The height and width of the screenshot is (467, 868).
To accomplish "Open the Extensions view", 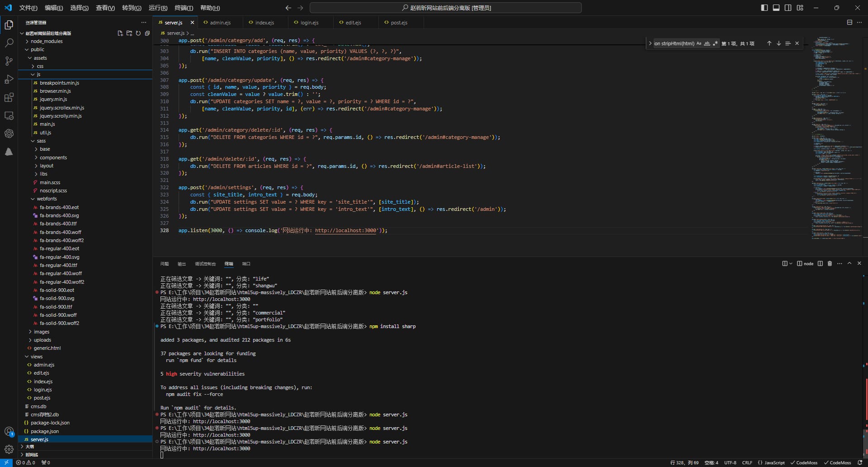I will [x=9, y=97].
